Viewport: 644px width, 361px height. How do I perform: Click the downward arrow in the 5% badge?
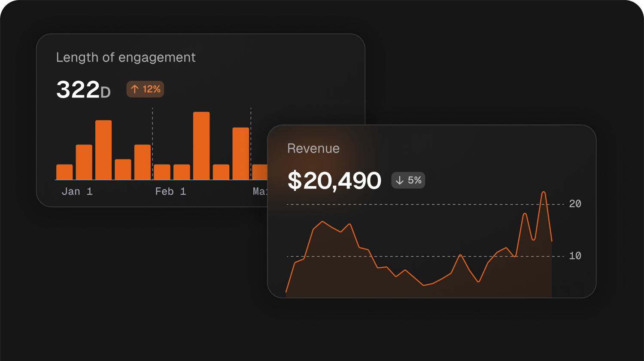[400, 180]
